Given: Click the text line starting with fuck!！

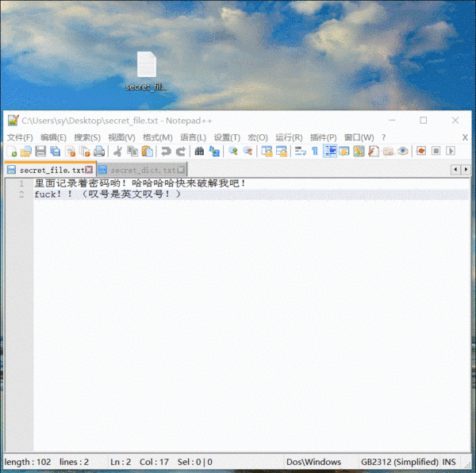Looking at the screenshot, I should point(107,194).
